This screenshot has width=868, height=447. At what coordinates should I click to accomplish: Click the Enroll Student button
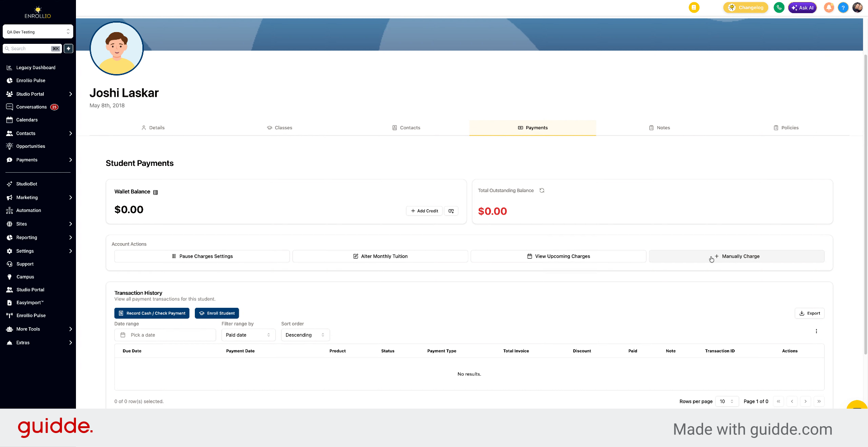point(217,313)
